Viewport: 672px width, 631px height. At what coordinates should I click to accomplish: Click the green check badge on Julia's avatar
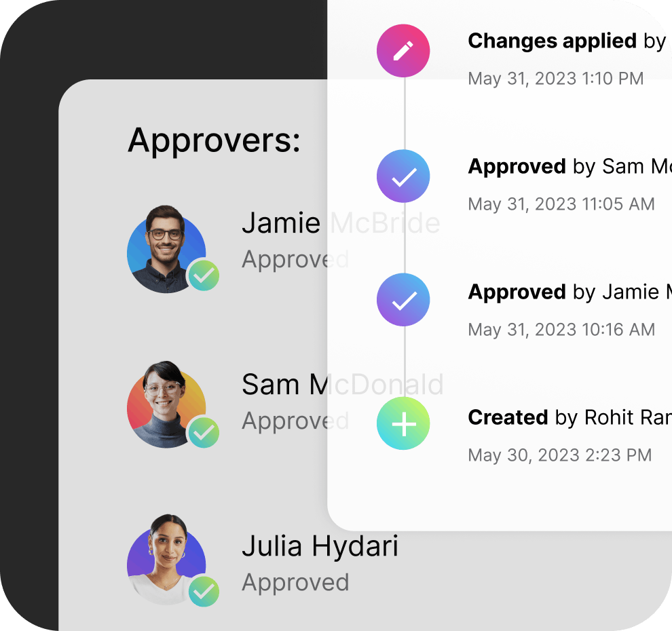point(204,591)
